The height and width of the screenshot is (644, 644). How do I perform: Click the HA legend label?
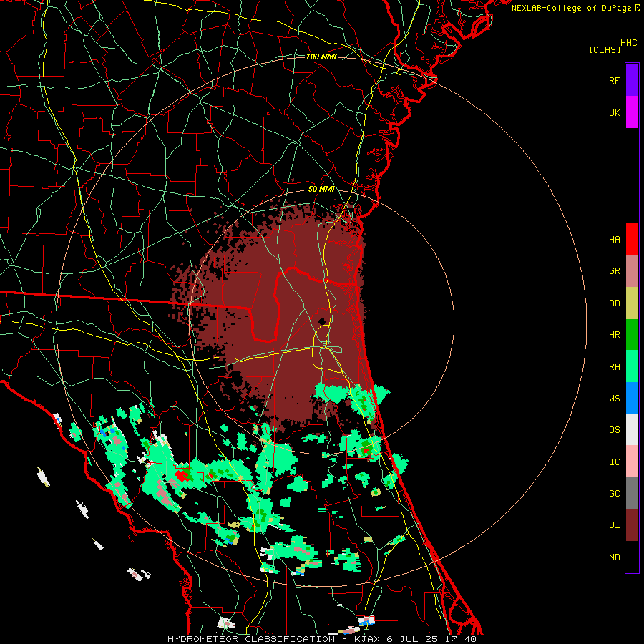click(614, 240)
